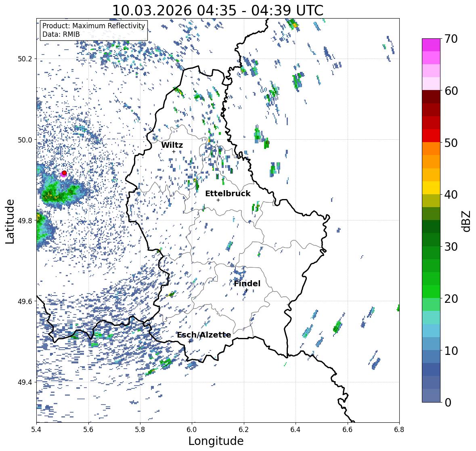
Task: Click the Esch/Alzette station cross marker
Action: [190, 341]
